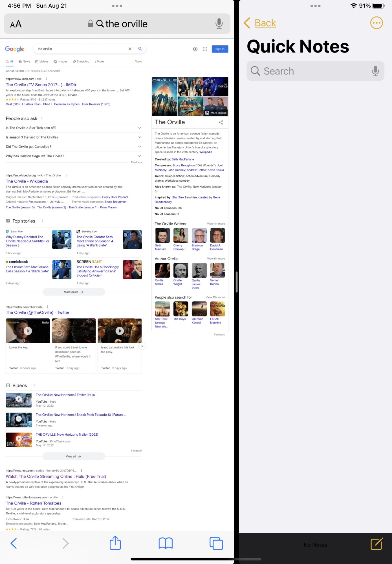Switch to the Shopping tab
The height and width of the screenshot is (564, 392).
(x=81, y=61)
